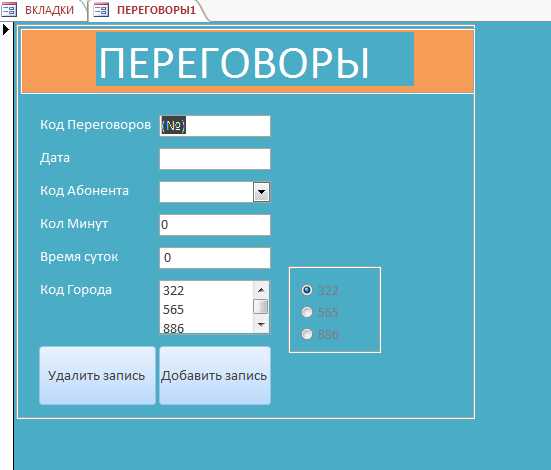The image size is (551, 470).
Task: Click the Добавить запись button
Action: 215,375
